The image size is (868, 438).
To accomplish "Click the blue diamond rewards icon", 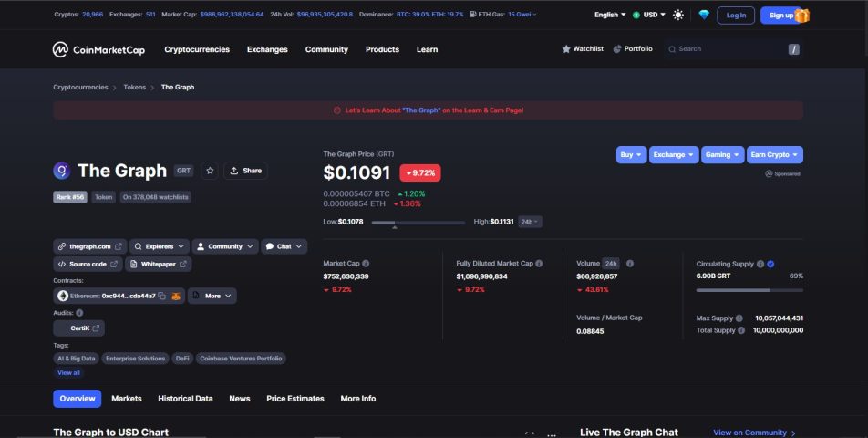I will coord(704,15).
